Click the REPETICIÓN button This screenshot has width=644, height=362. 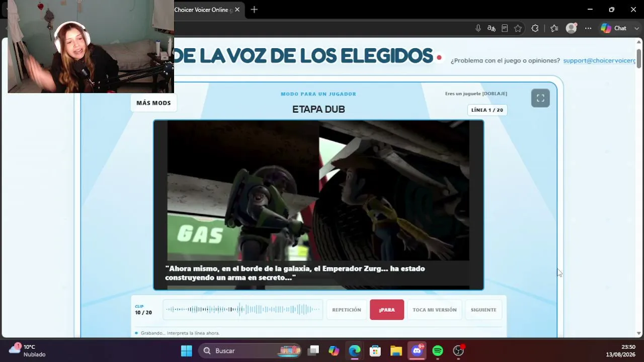click(347, 310)
